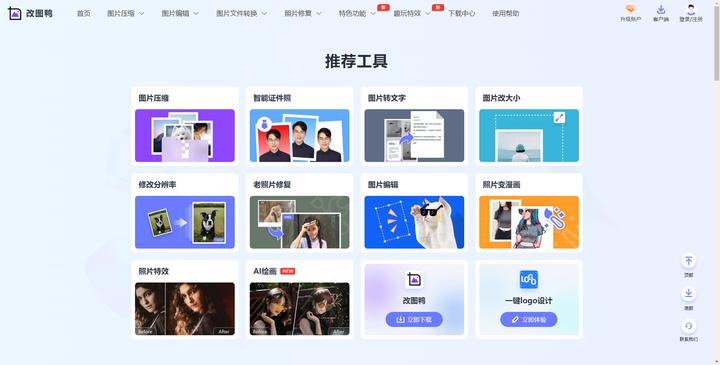Open the 升级账户 diamond icon
The width and height of the screenshot is (720, 365).
tap(630, 9)
